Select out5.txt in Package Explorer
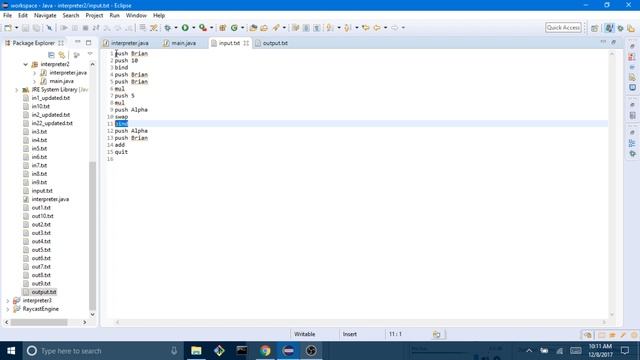 (41, 250)
